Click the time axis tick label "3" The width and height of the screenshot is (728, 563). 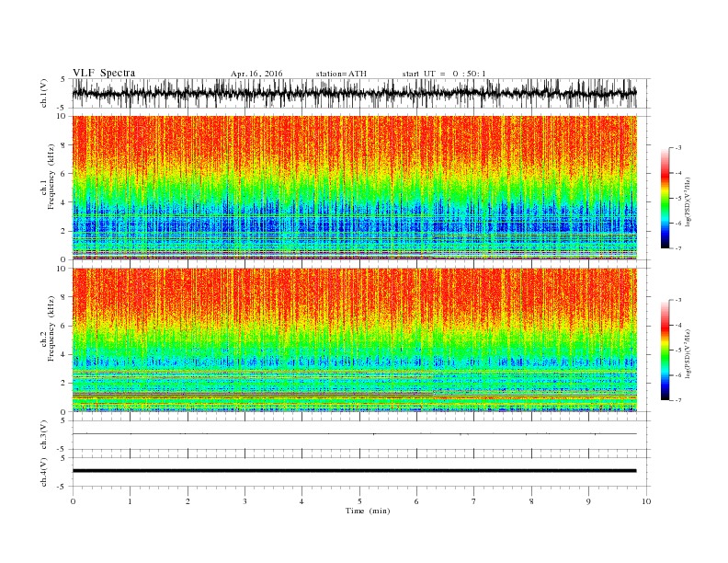tap(245, 501)
